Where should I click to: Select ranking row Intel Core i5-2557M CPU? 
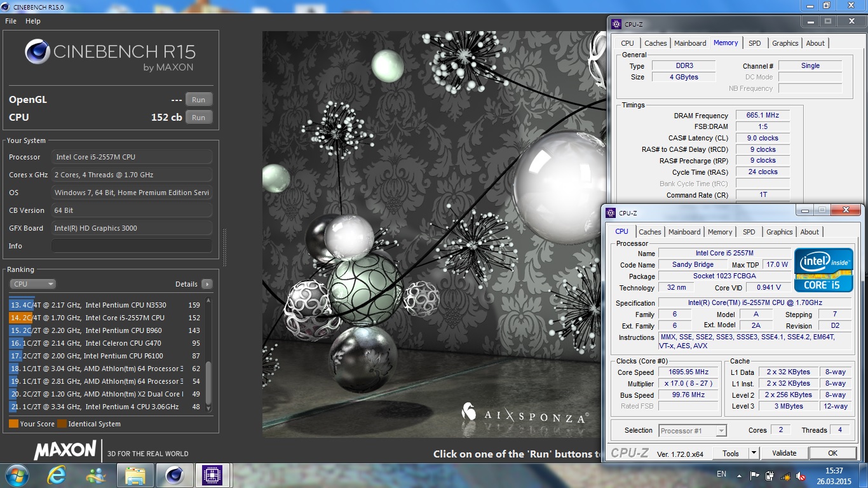105,318
